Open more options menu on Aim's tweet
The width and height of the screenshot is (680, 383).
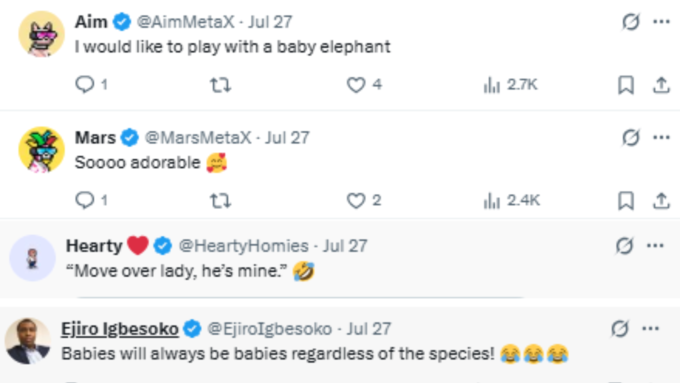coord(661,22)
